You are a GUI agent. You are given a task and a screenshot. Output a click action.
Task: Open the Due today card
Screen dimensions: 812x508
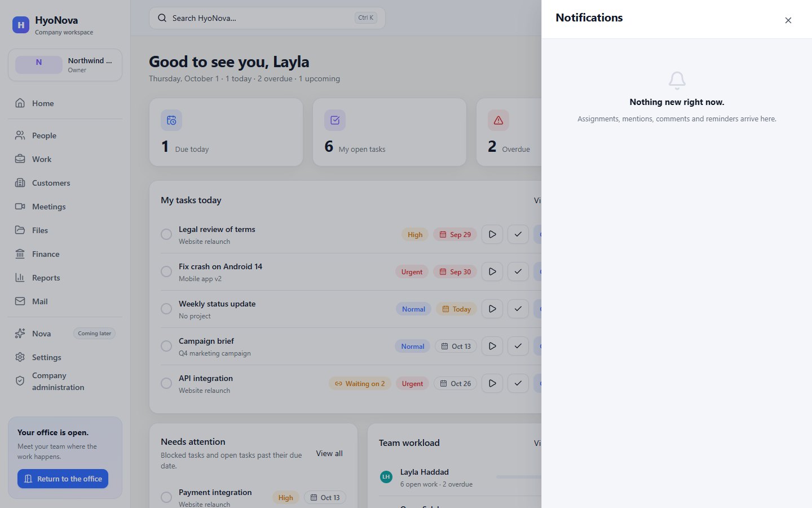226,132
